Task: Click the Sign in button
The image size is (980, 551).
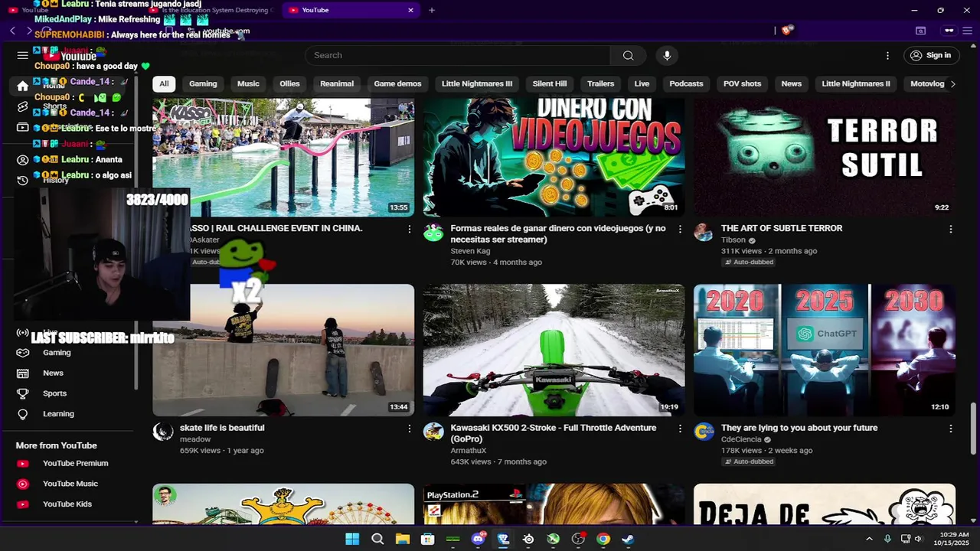Action: coord(931,55)
